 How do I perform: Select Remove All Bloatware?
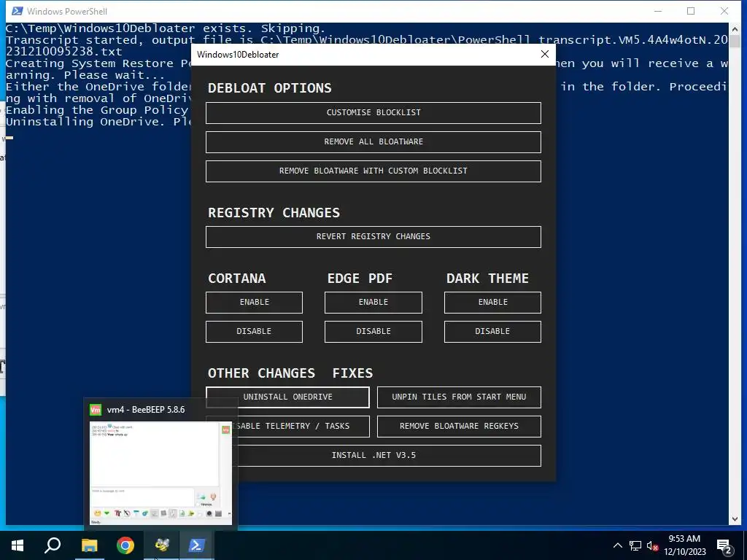[x=373, y=142]
